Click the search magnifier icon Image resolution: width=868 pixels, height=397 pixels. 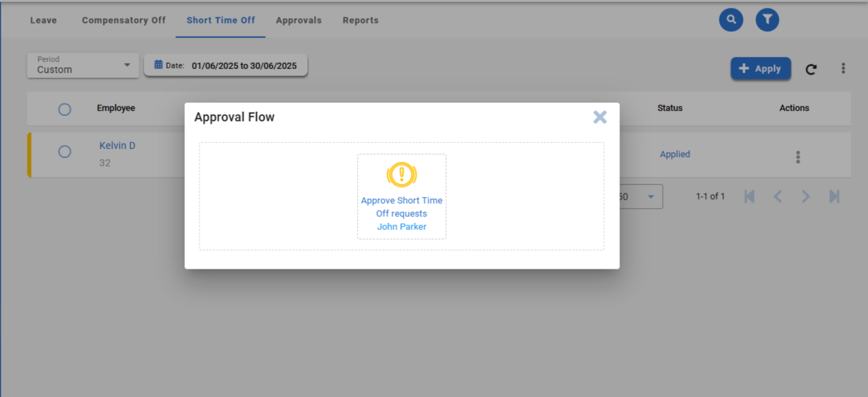pyautogui.click(x=731, y=20)
